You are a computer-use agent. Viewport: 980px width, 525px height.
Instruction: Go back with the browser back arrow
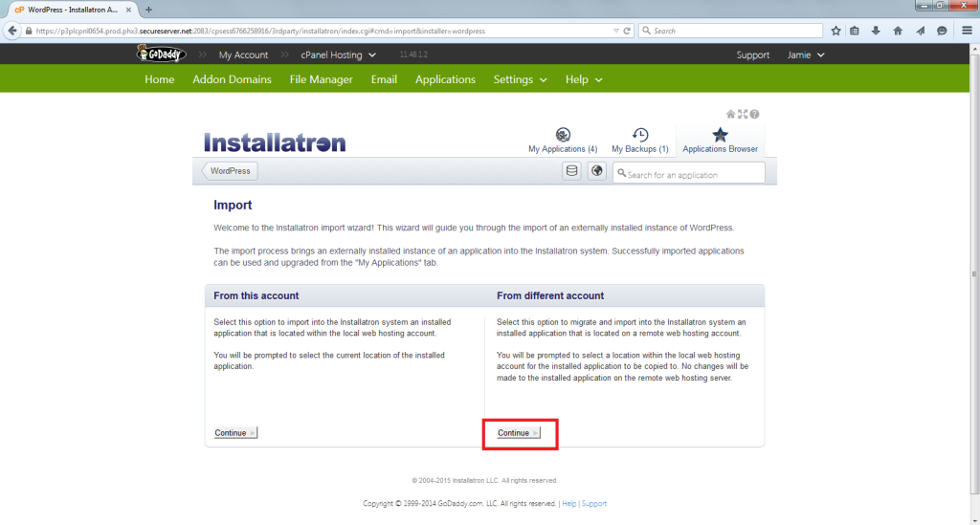tap(12, 31)
